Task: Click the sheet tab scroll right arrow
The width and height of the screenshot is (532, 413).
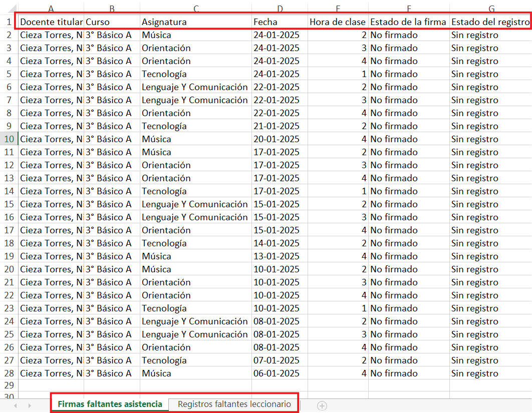Action: pyautogui.click(x=30, y=405)
